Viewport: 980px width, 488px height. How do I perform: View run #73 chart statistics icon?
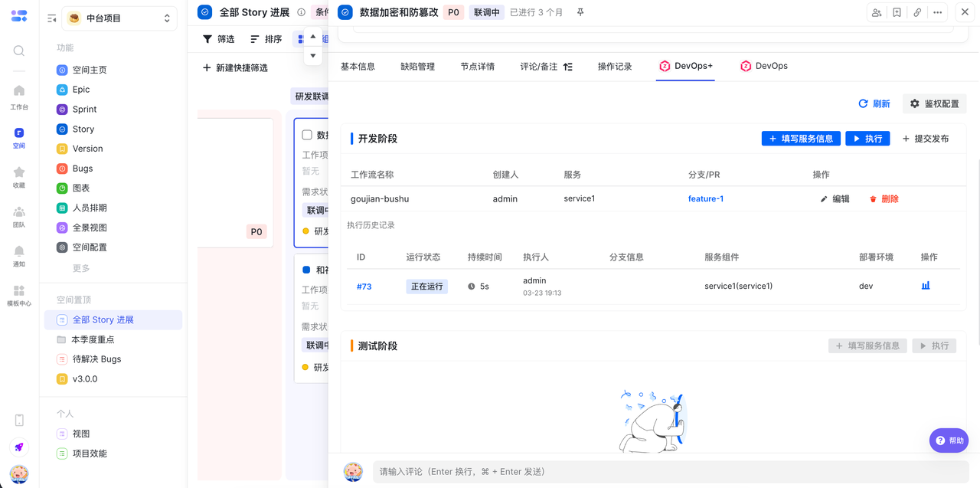pyautogui.click(x=926, y=286)
